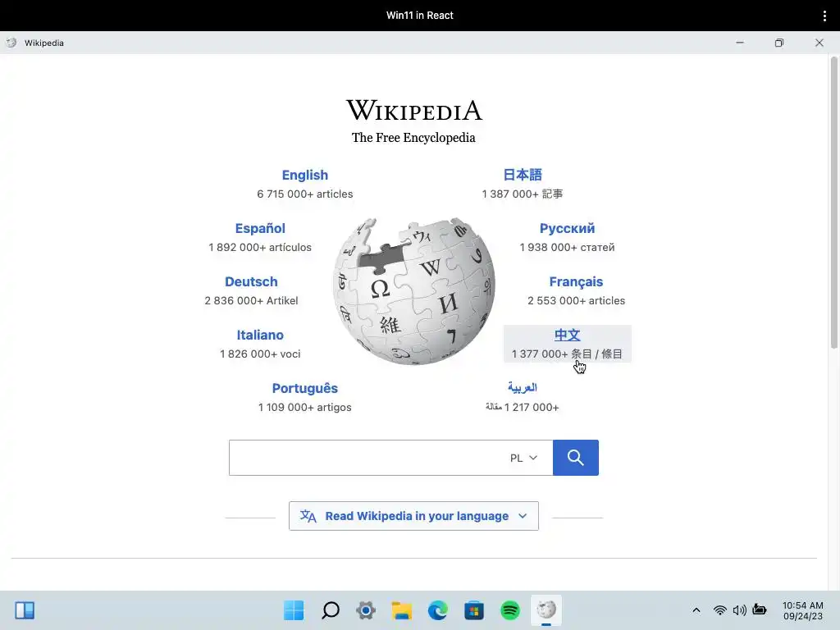The height and width of the screenshot is (630, 840).
Task: Open Italiano Wikipedia link
Action: [260, 335]
